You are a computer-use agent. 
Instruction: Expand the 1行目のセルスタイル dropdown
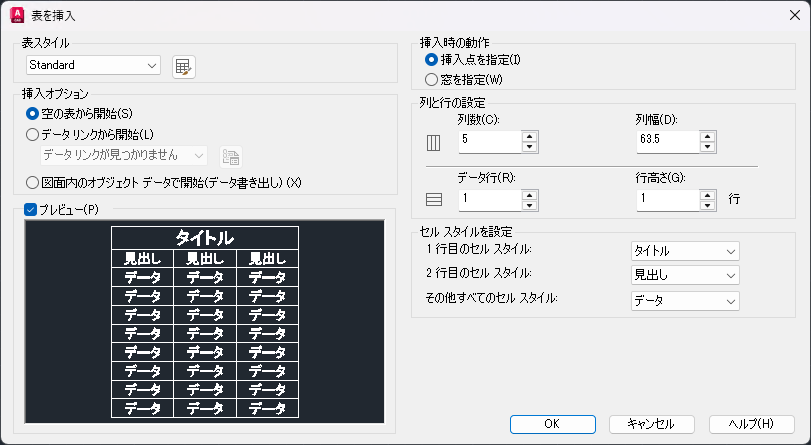(x=685, y=251)
